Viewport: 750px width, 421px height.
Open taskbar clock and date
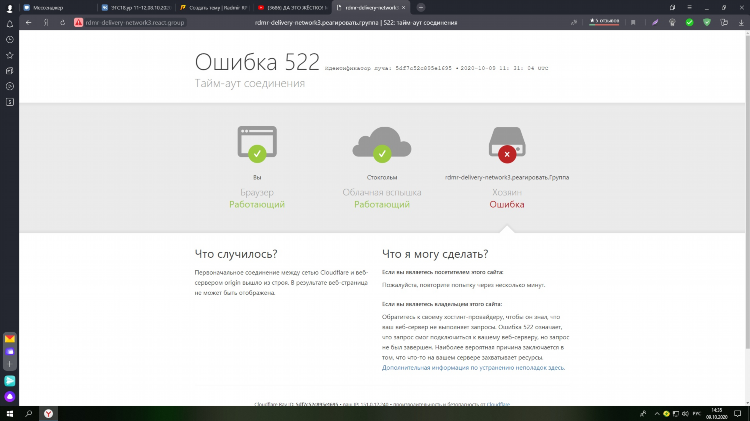[717, 414]
